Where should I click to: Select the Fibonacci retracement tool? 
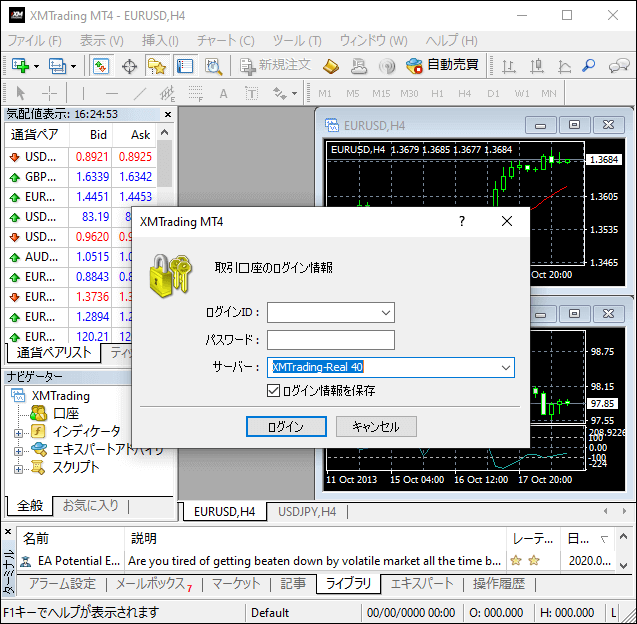(x=196, y=93)
